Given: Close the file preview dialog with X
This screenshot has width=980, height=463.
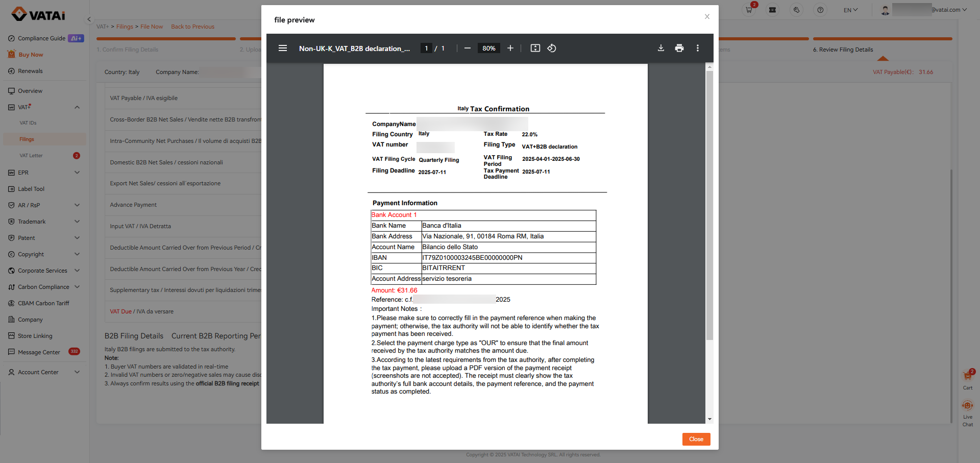Looking at the screenshot, I should 707,16.
